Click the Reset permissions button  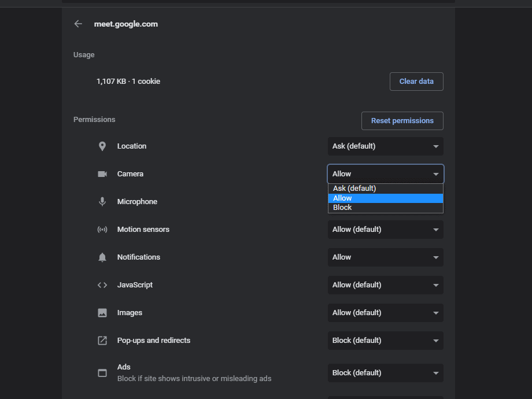click(402, 121)
